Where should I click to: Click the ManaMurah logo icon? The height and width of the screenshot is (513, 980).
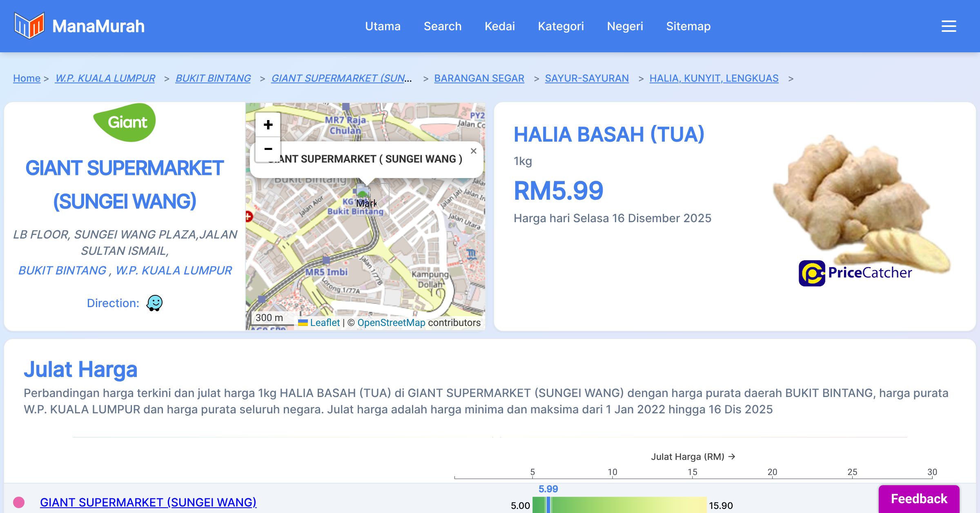click(29, 26)
